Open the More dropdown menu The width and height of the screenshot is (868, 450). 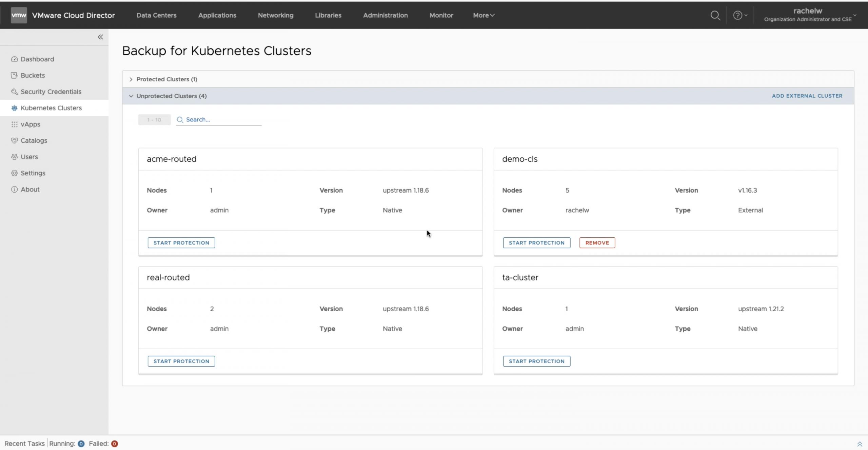pyautogui.click(x=484, y=15)
